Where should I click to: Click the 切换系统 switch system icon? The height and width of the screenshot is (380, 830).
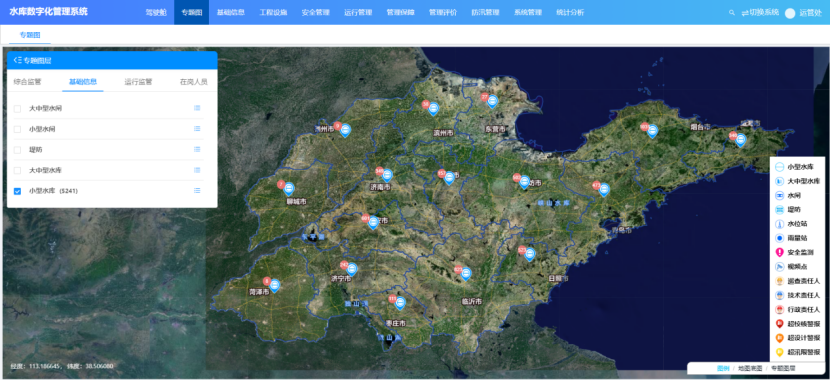click(745, 13)
